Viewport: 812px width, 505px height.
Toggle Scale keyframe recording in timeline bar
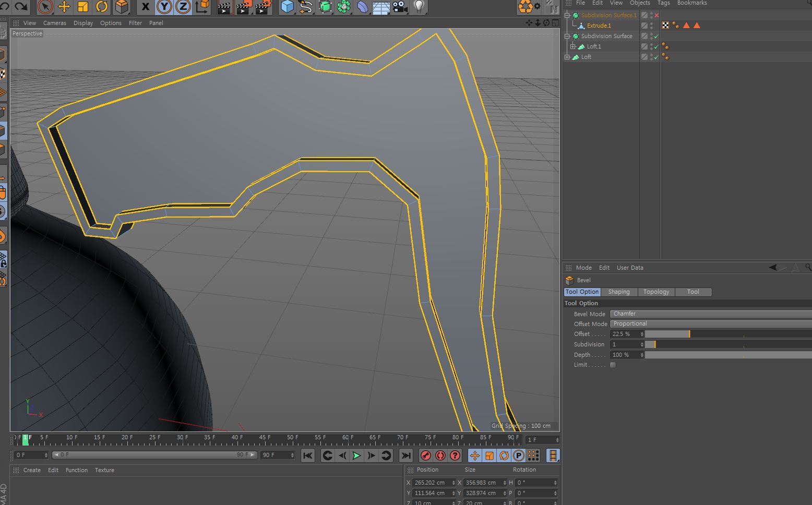coord(489,455)
